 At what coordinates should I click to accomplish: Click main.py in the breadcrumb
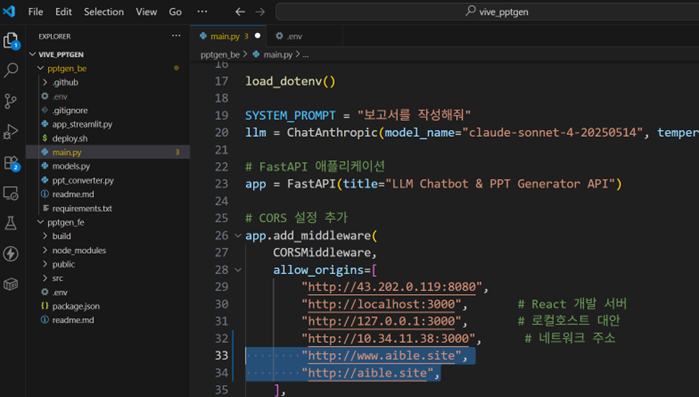[x=278, y=55]
